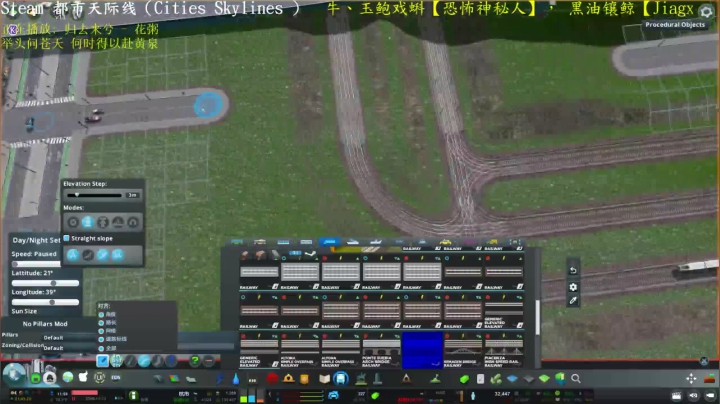This screenshot has width=720, height=404.
Task: Open the Fire Department menu icon
Action: (289, 379)
